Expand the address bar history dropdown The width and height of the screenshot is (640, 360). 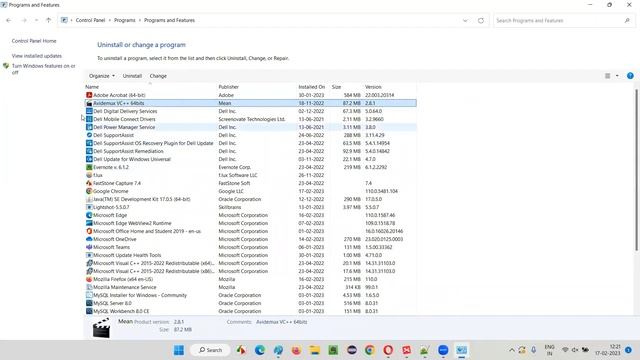pyautogui.click(x=465, y=20)
